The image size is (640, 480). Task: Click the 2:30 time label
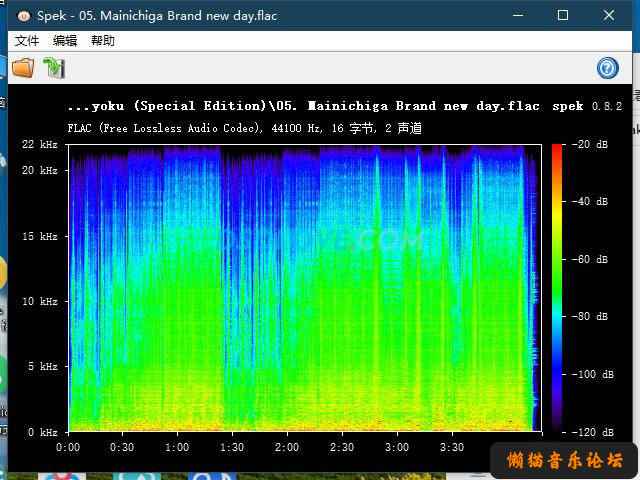[x=342, y=447]
